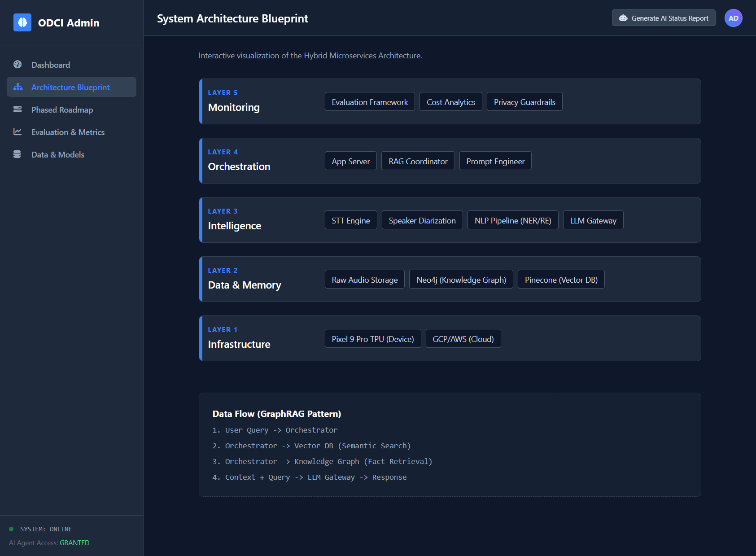Click the robot icon on report button

(x=623, y=18)
